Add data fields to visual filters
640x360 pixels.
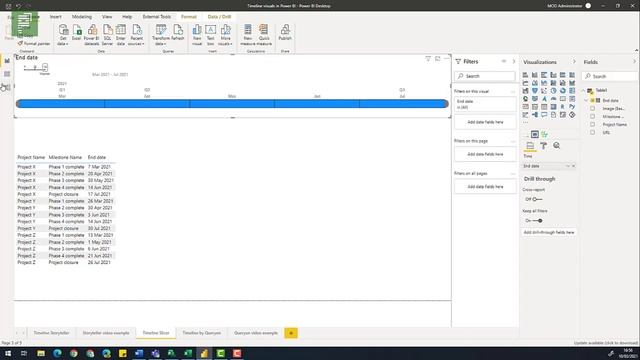485,122
